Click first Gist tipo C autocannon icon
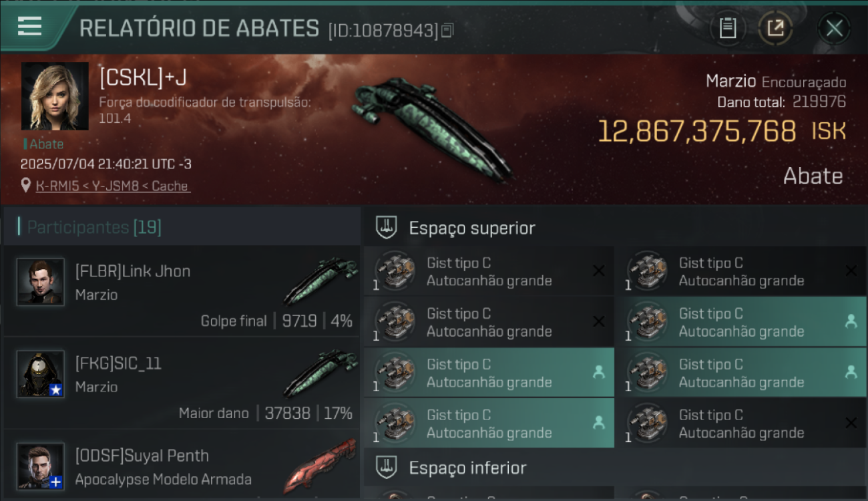Image resolution: width=868 pixels, height=501 pixels. [x=395, y=271]
